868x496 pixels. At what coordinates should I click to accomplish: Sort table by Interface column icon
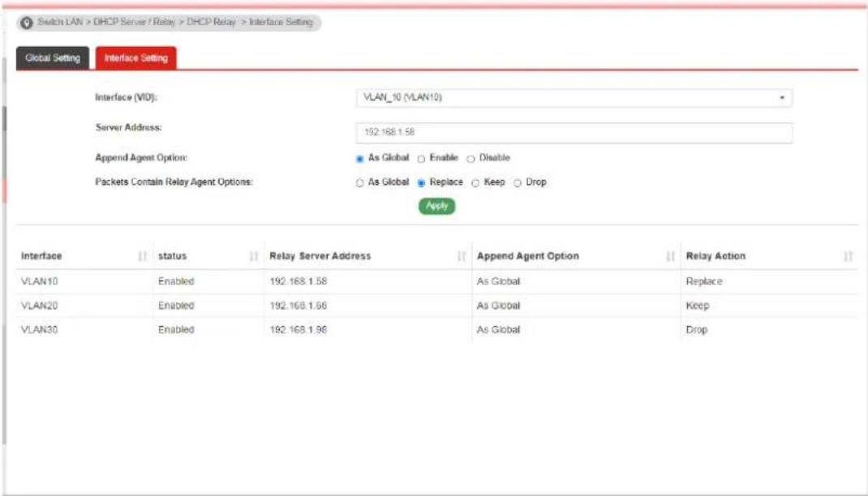pos(142,256)
